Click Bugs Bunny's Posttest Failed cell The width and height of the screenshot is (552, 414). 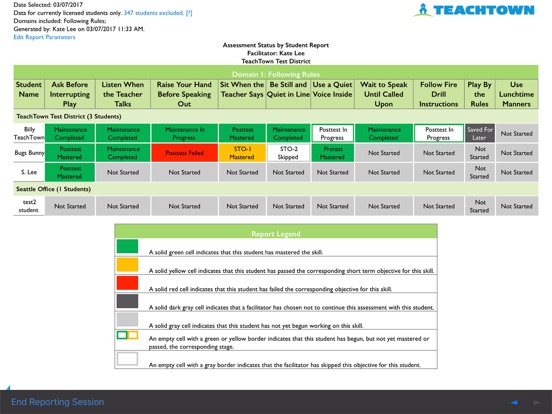click(184, 153)
